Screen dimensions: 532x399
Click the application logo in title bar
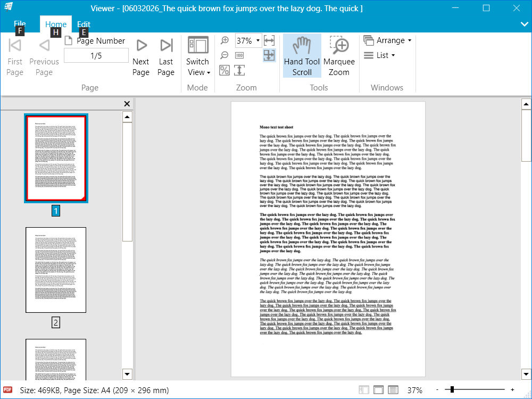pos(8,7)
